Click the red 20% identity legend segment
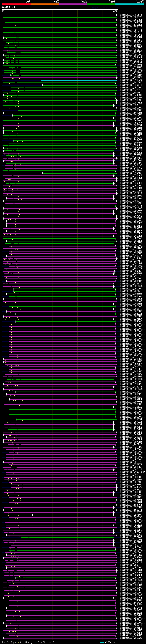146x644 pixels. pyautogui.click(x=16, y=4)
